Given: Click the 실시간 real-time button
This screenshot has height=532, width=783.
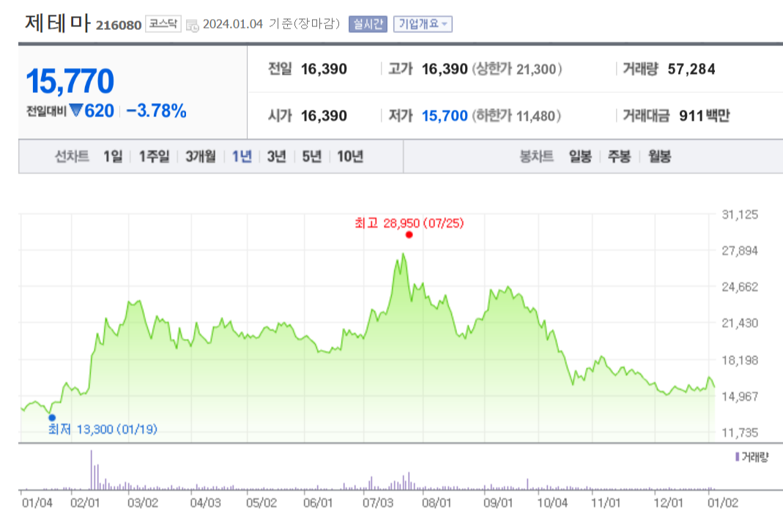Looking at the screenshot, I should coord(368,24).
